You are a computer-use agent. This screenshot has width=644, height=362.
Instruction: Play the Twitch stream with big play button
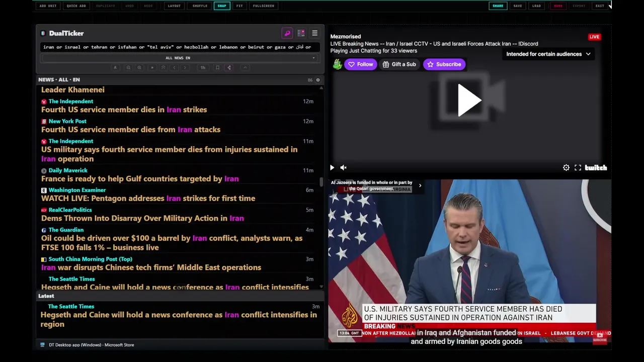[x=469, y=100]
